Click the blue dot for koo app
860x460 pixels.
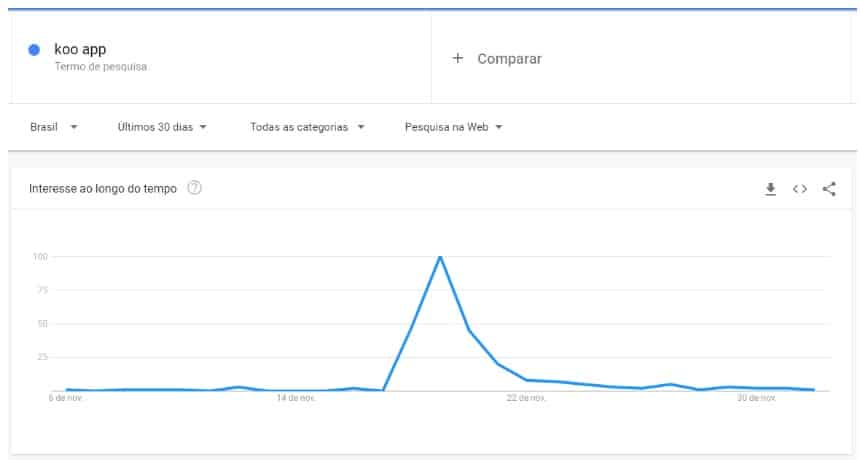pos(34,50)
